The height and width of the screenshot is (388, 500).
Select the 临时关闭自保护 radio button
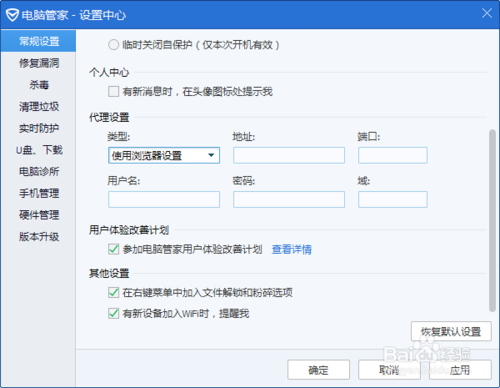pos(113,45)
